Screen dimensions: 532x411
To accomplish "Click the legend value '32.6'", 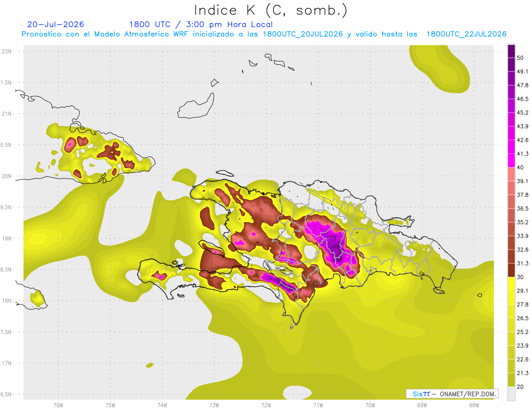I will click(523, 250).
